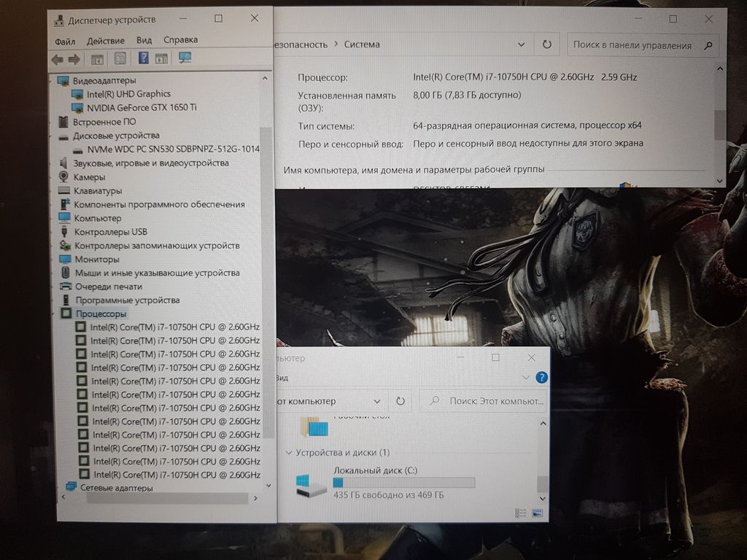Click the System window vertical scrollbar thumb
The width and height of the screenshot is (747, 560).
(720, 125)
